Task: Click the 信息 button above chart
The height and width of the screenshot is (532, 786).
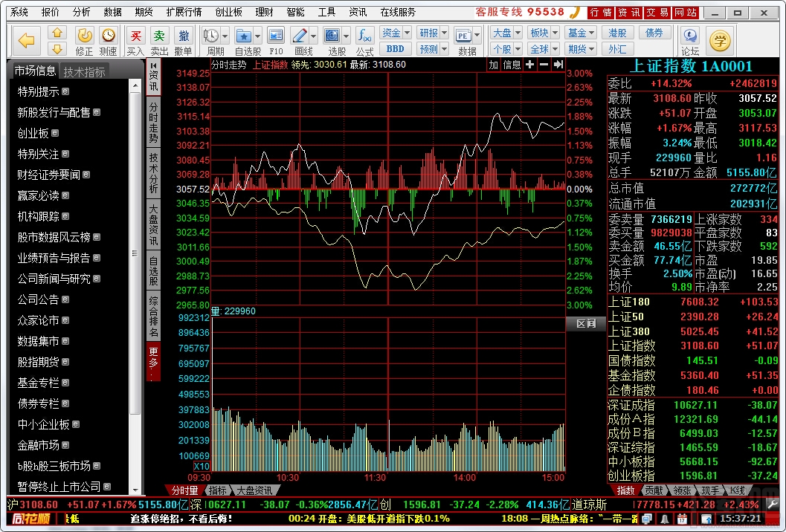Action: [512, 65]
